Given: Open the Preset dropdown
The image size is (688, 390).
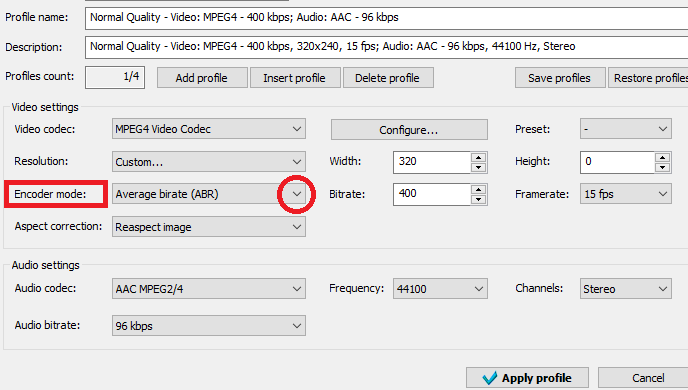Looking at the screenshot, I should (626, 129).
